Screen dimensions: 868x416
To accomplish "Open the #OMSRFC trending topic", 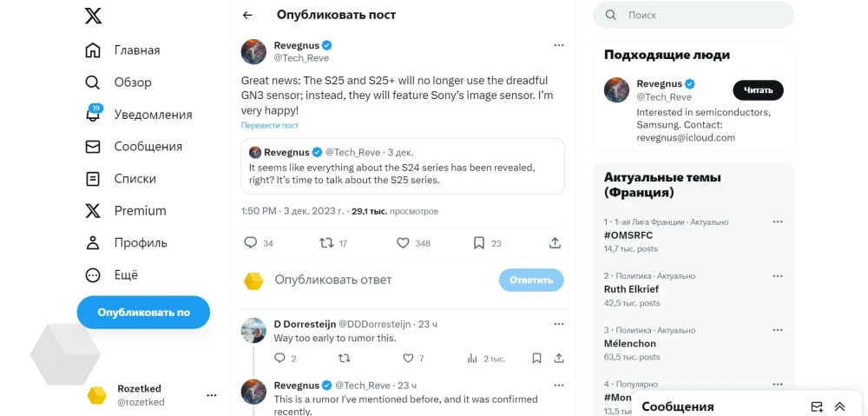I will point(628,235).
